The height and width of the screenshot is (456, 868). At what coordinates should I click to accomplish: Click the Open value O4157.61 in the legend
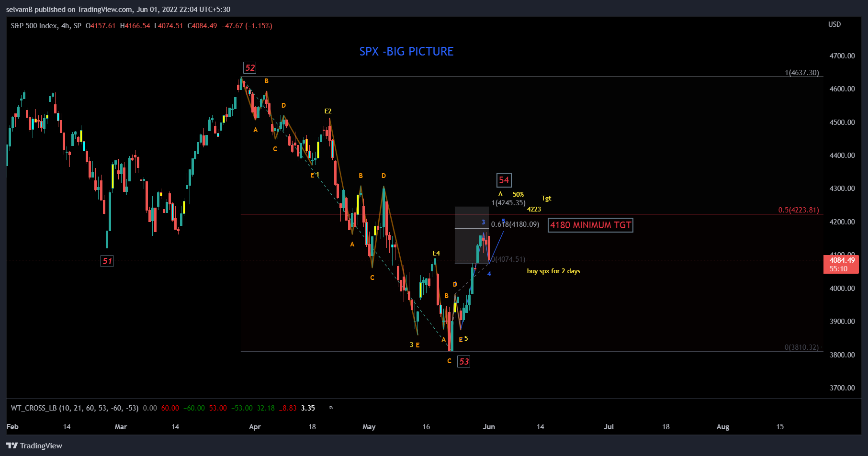click(x=101, y=26)
